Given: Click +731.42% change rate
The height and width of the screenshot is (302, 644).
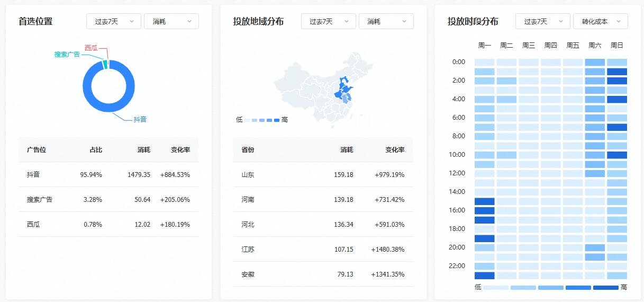Looking at the screenshot, I should tap(390, 199).
